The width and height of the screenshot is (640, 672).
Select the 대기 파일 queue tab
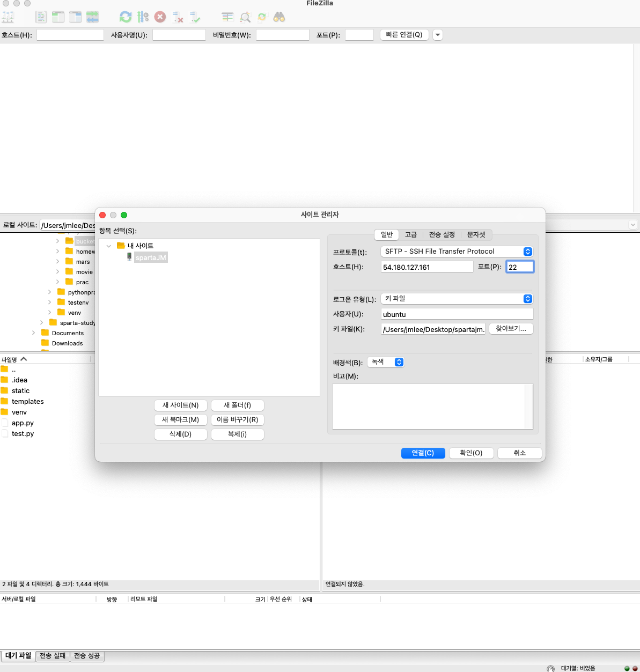coord(18,655)
